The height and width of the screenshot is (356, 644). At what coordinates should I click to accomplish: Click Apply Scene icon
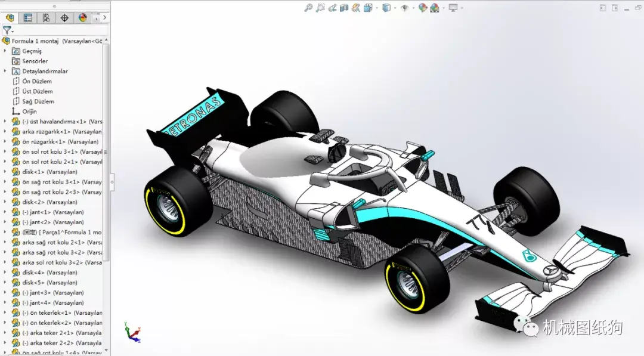435,7
